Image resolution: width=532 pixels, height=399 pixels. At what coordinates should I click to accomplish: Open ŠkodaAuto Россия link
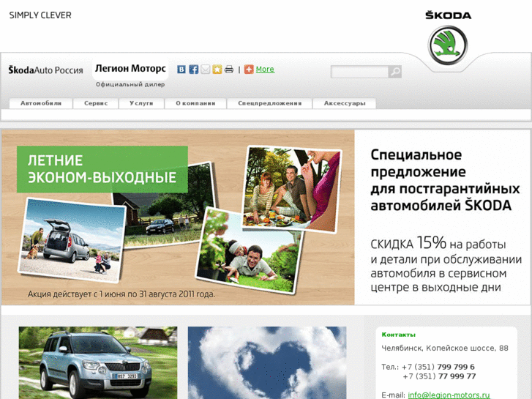46,70
